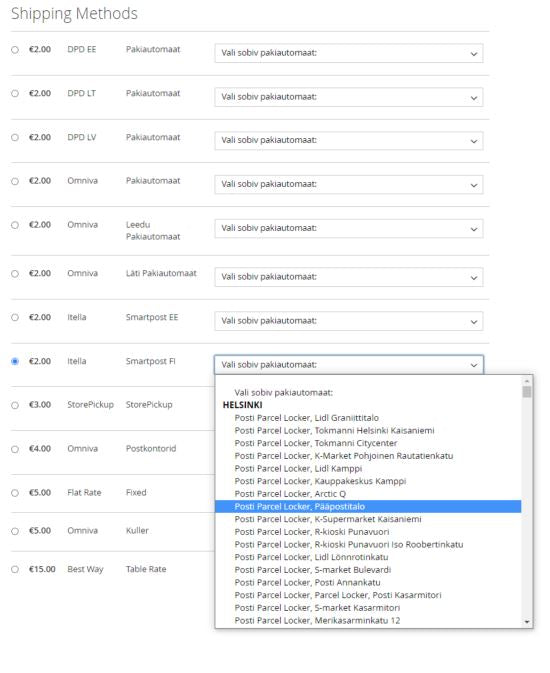Choose Posti Parcel Locker, Merikasarminkatu 12

368,621
